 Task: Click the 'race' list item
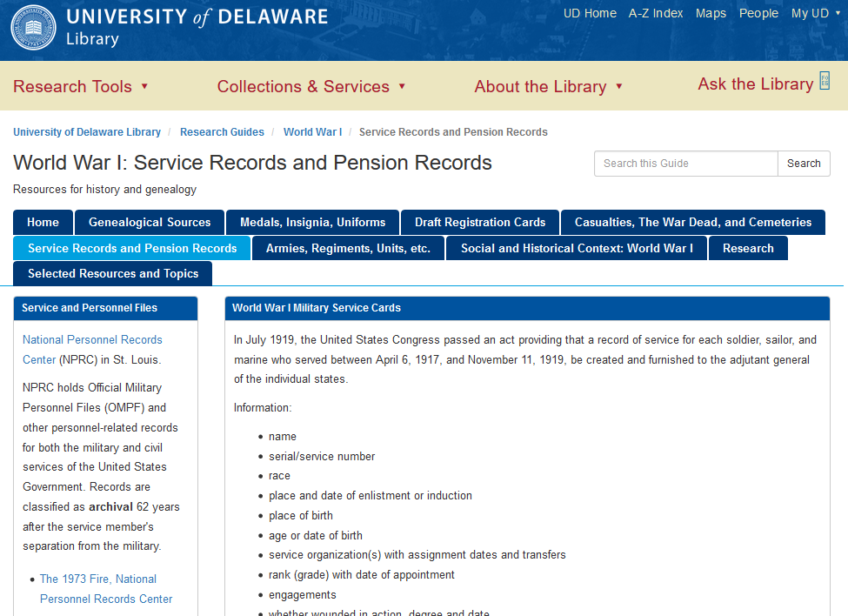point(279,476)
